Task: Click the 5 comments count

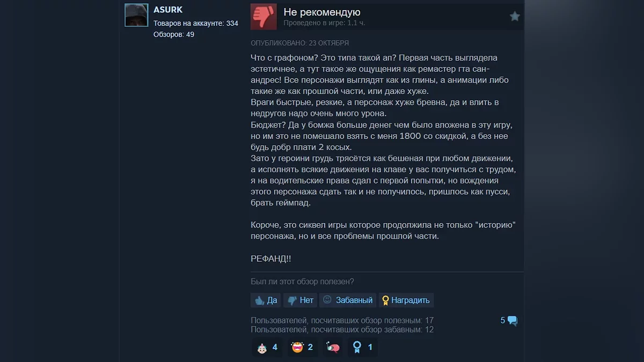Action: click(503, 320)
